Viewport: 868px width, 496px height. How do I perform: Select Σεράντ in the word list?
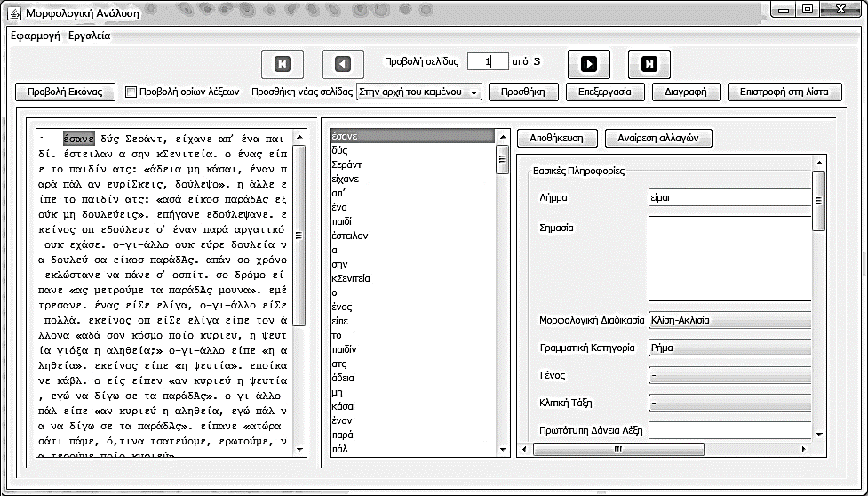(412, 164)
